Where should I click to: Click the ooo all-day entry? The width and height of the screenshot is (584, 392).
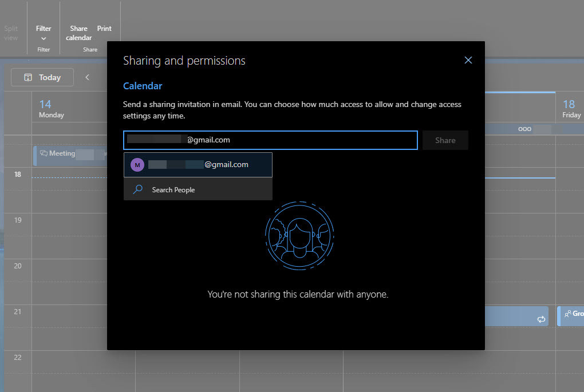click(x=524, y=129)
